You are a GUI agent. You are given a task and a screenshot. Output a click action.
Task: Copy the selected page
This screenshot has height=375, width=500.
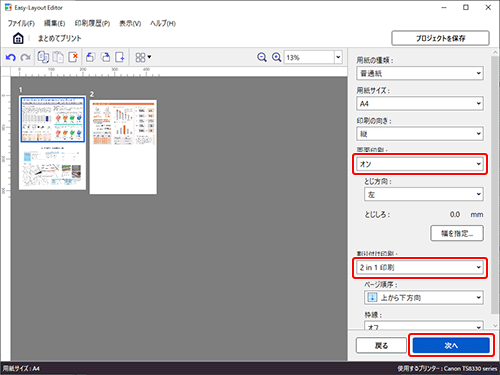tap(43, 57)
